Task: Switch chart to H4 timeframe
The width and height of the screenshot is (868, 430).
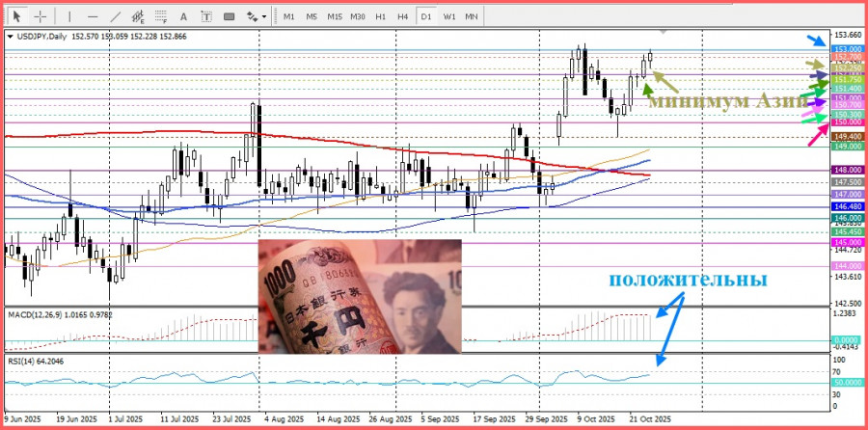Action: point(403,16)
